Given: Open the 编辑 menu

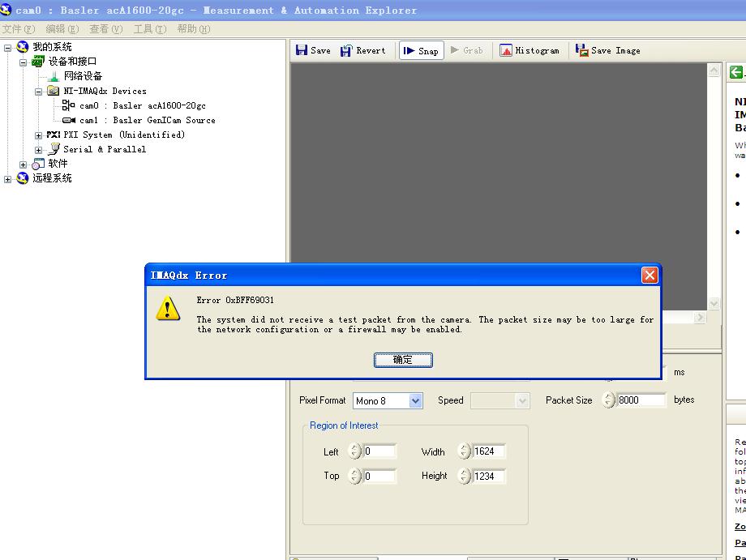Looking at the screenshot, I should (62, 29).
